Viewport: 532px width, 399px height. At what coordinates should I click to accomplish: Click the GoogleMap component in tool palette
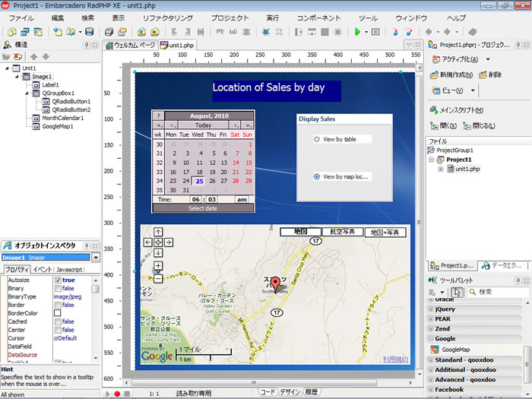click(453, 350)
